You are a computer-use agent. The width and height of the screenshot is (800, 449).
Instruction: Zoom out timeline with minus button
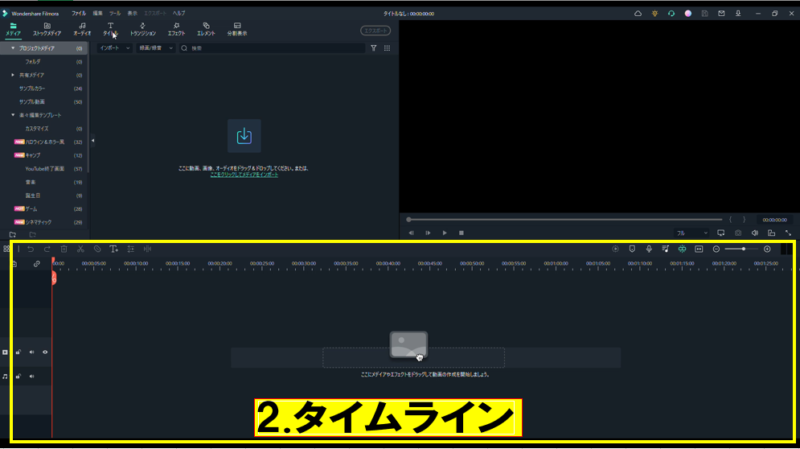point(716,249)
